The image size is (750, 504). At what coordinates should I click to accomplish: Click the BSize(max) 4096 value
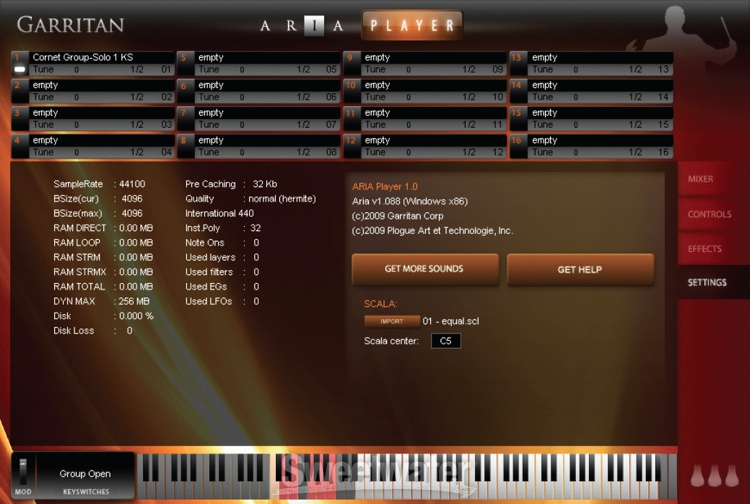click(132, 213)
